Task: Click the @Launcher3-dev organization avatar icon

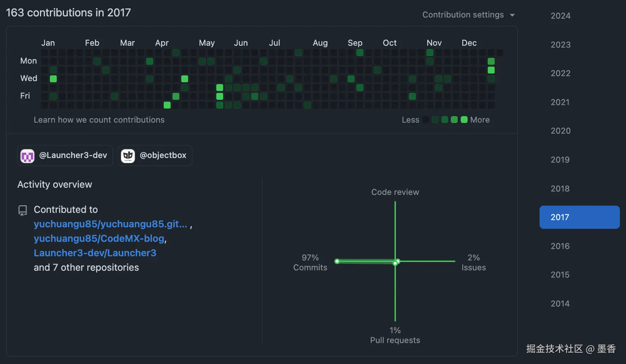Action: tap(27, 155)
